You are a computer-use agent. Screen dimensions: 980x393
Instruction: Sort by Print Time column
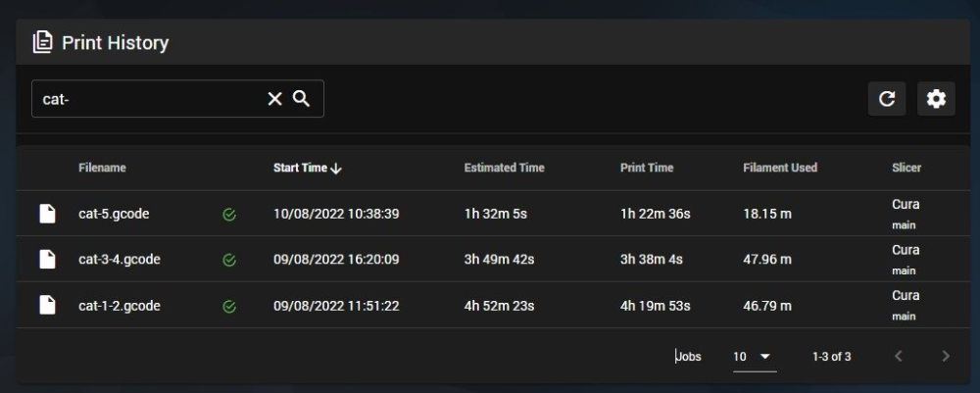[647, 168]
